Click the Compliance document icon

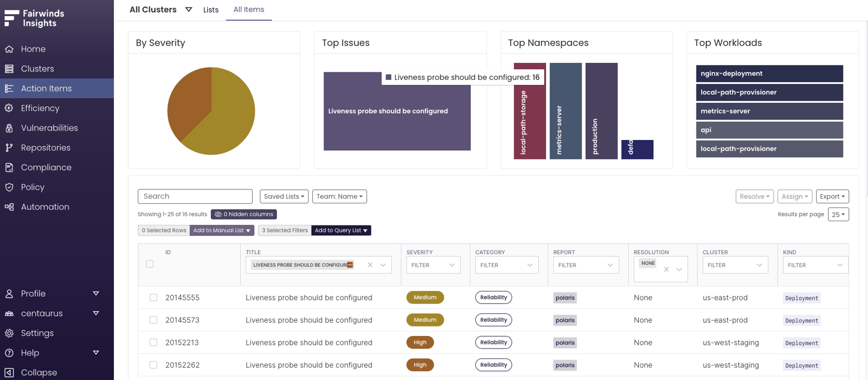9,167
